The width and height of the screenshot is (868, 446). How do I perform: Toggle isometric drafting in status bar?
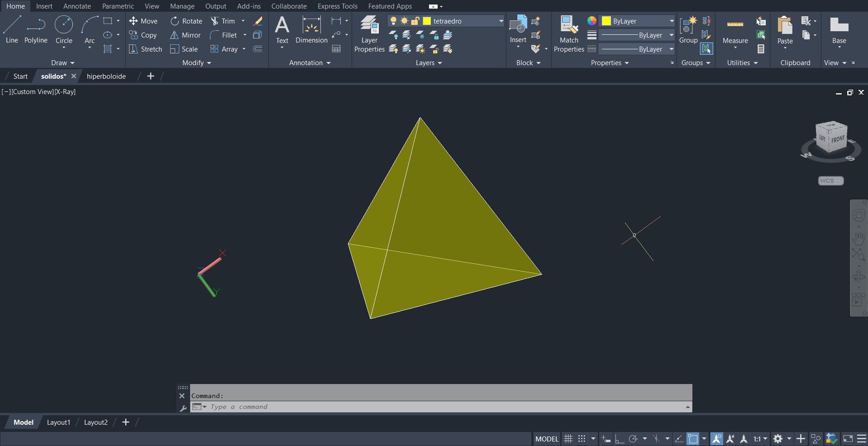click(656, 439)
